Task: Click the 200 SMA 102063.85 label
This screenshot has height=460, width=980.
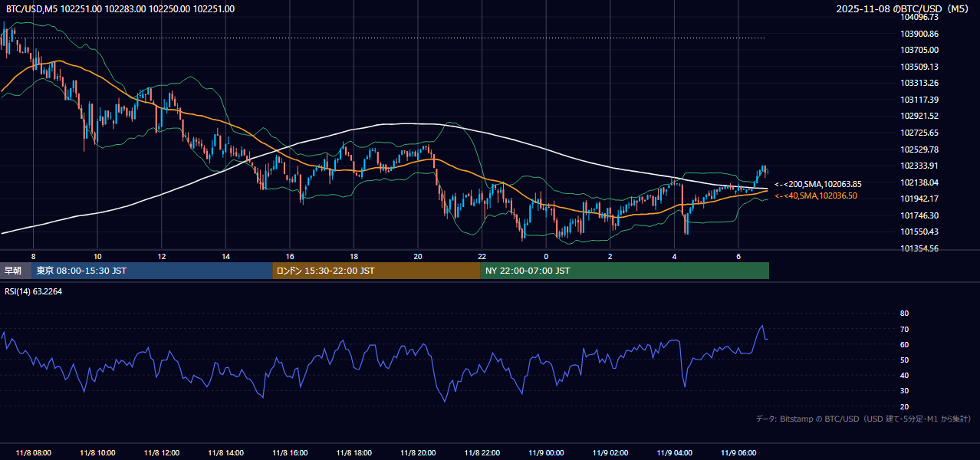Action: click(x=817, y=184)
